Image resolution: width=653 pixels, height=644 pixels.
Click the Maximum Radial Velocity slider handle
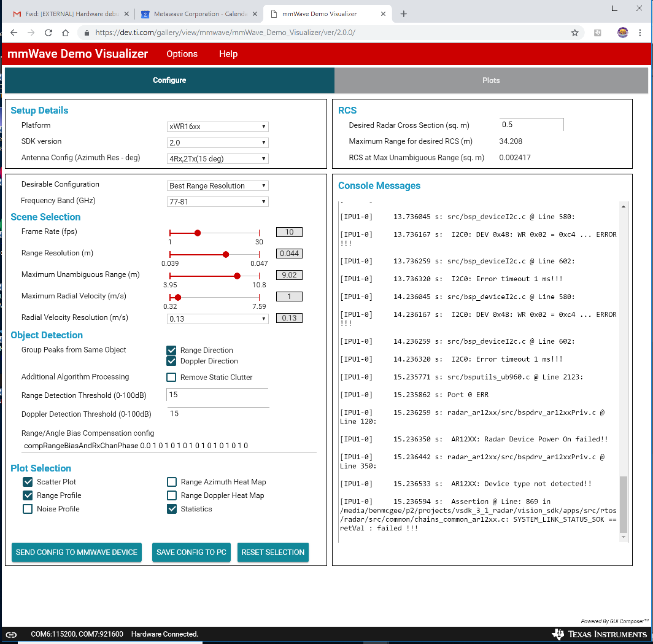coord(178,297)
